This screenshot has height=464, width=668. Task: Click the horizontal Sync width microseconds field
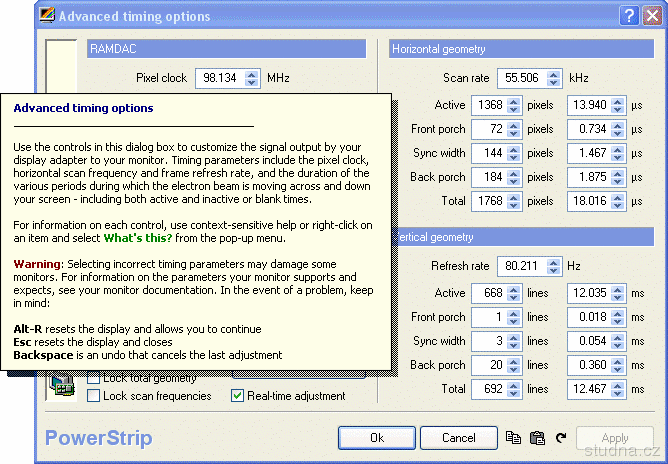click(589, 153)
